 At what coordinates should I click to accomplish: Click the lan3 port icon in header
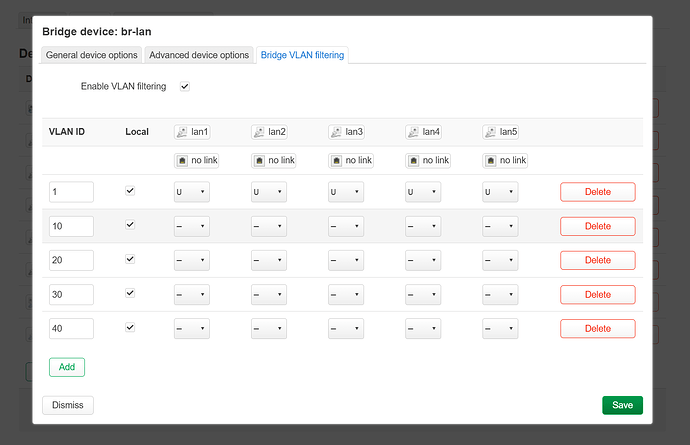pos(336,132)
